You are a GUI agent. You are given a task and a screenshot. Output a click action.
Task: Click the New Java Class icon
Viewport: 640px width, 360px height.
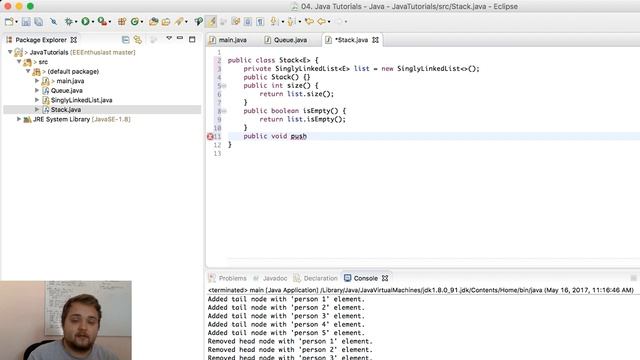tap(134, 21)
